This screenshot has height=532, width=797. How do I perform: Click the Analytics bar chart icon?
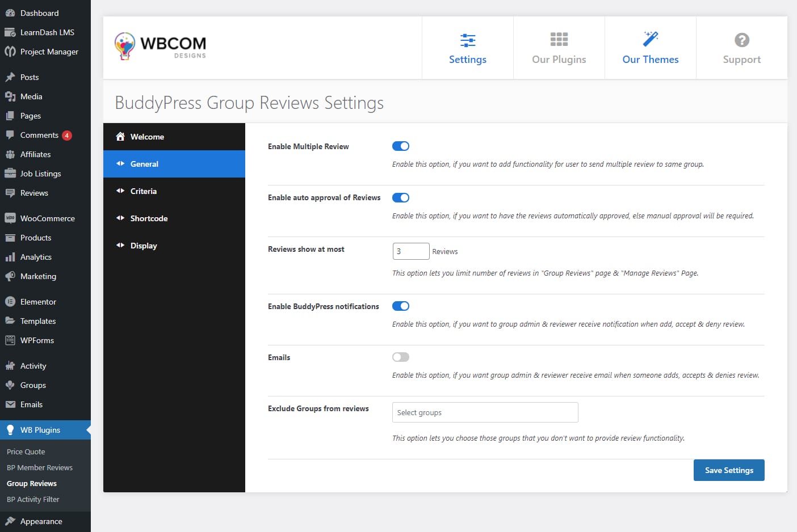pos(10,257)
